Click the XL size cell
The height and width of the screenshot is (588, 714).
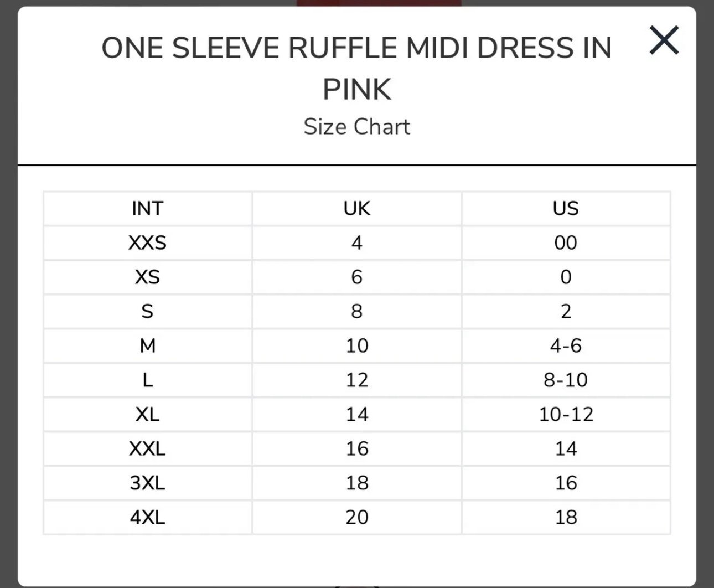tap(148, 415)
